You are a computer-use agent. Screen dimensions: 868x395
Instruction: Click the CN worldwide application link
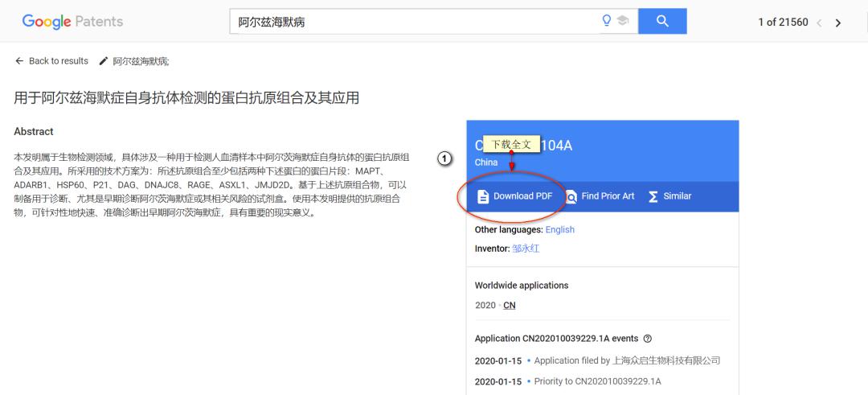coord(510,305)
